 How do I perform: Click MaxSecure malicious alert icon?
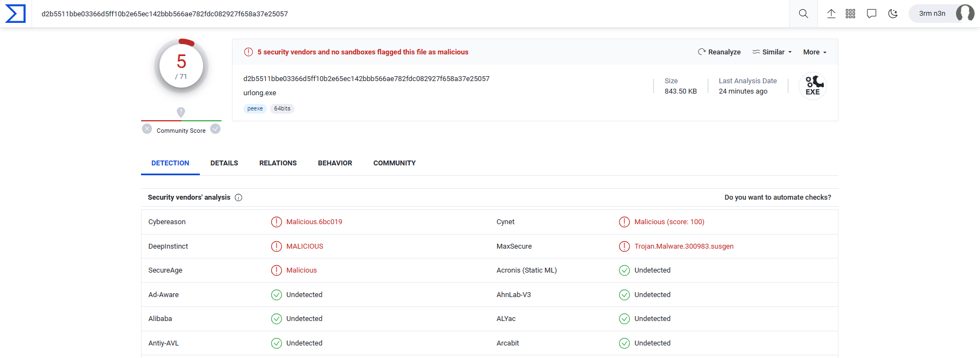(624, 246)
